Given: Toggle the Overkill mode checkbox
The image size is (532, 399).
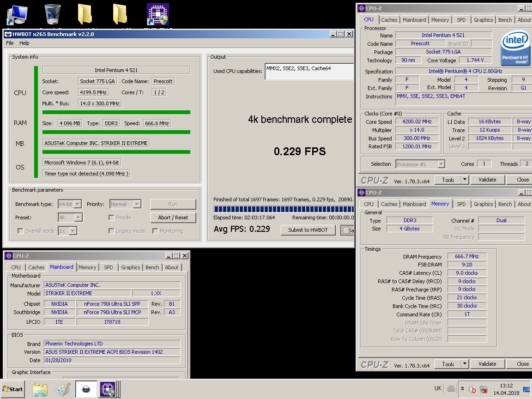Looking at the screenshot, I should point(20,231).
